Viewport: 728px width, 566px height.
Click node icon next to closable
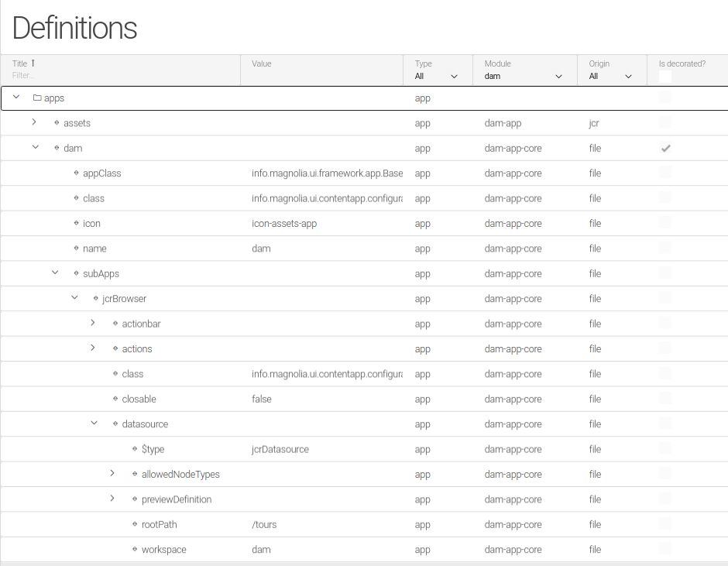click(115, 399)
